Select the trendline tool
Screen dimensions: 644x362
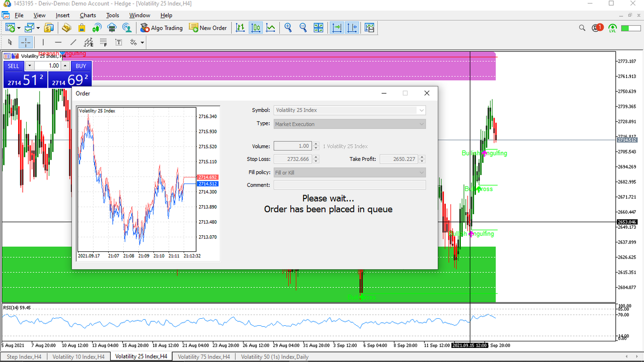coord(73,42)
